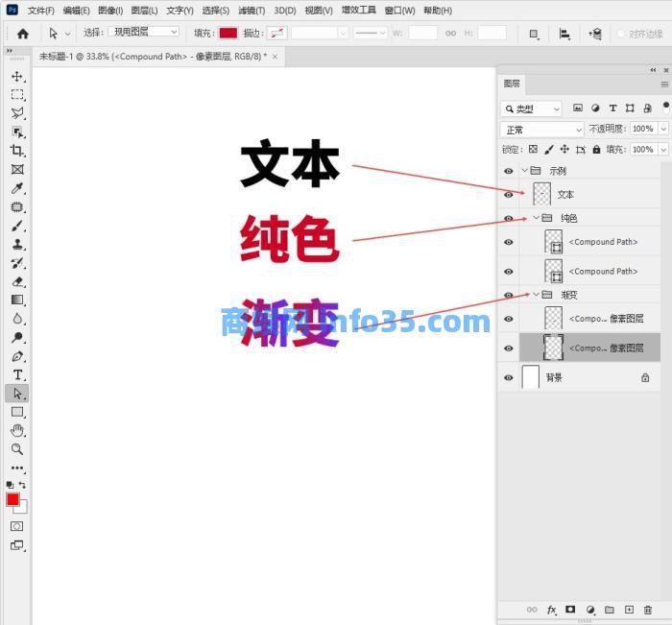Image resolution: width=672 pixels, height=625 pixels.
Task: Select the Horizontal Type tool
Action: [17, 375]
